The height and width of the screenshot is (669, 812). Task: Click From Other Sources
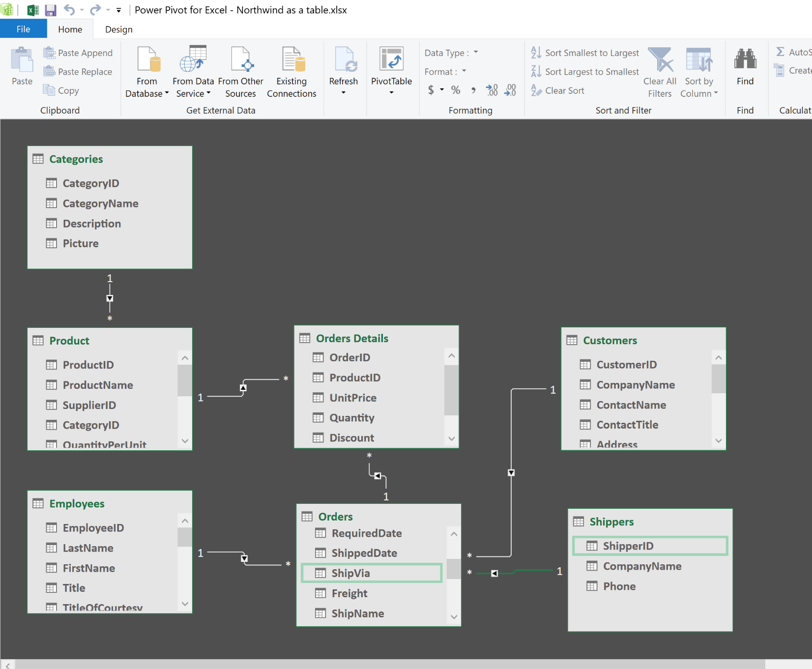240,72
